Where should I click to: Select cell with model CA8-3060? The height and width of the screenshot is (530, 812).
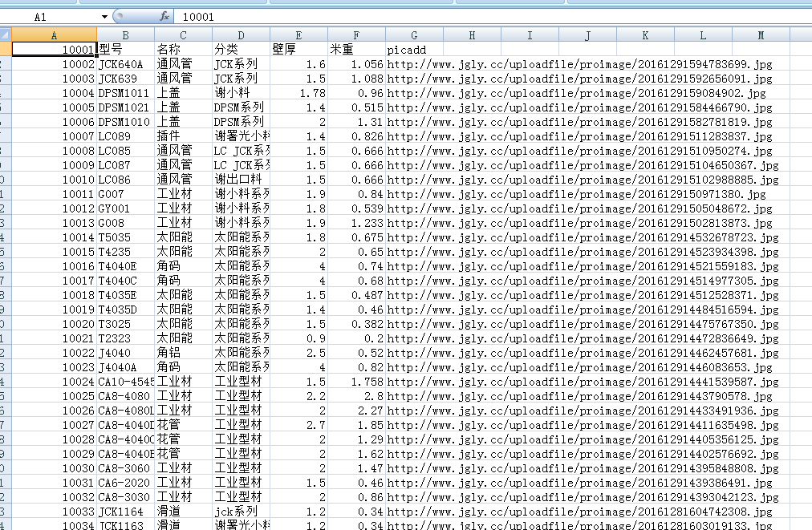coord(125,468)
